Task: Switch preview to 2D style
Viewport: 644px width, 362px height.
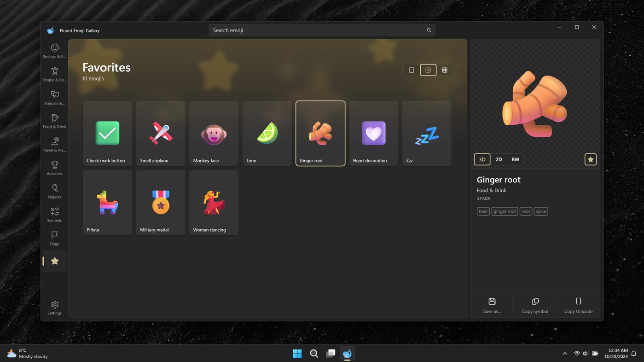Action: (x=499, y=159)
